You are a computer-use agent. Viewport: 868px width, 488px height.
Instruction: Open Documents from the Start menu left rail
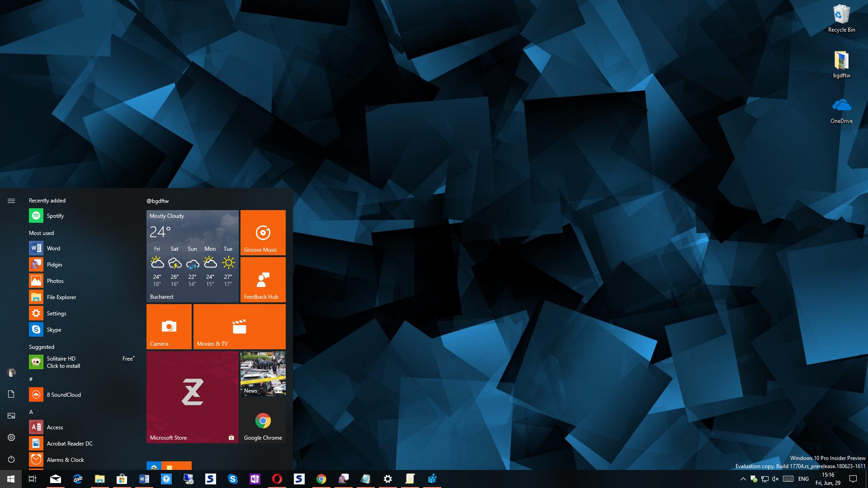pyautogui.click(x=11, y=394)
